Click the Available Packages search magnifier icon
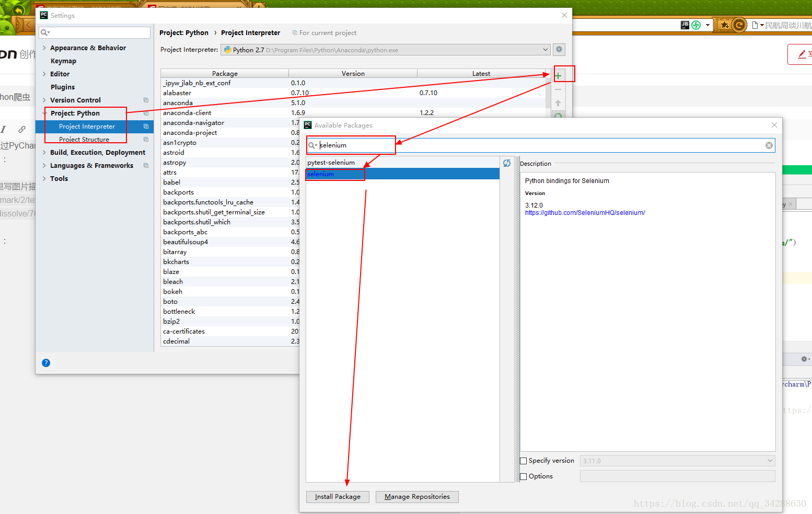 coord(312,145)
